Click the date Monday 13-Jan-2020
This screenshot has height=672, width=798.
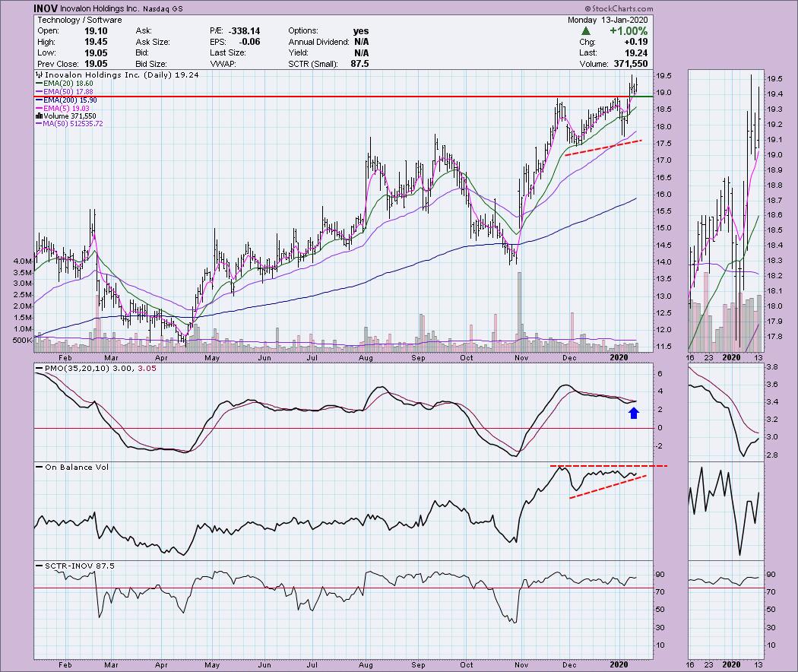pos(608,20)
